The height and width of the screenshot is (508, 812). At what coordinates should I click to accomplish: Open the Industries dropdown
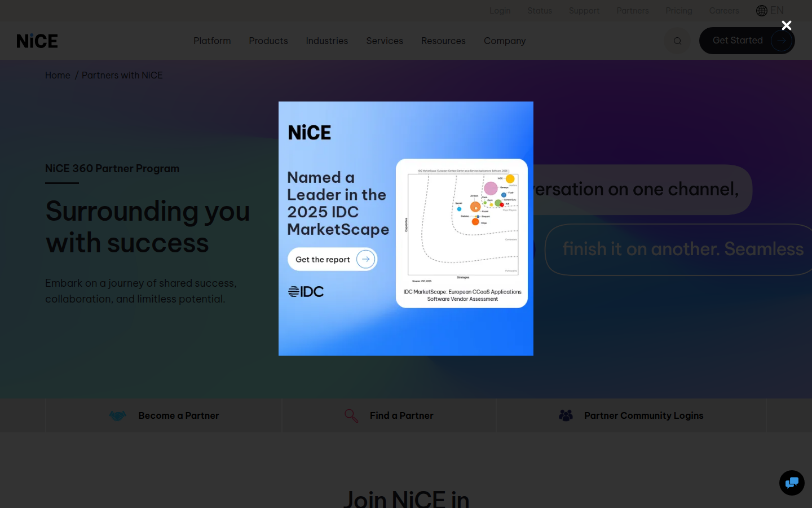coord(326,41)
